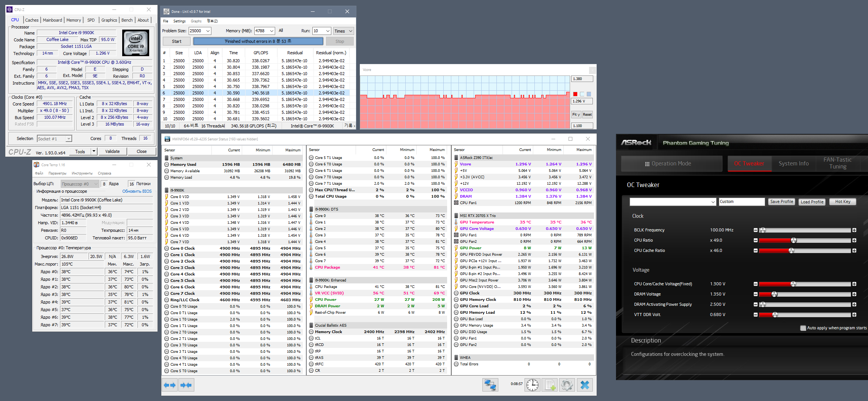Open LinX Run count dropdown
This screenshot has height=401, width=868.
(x=328, y=31)
